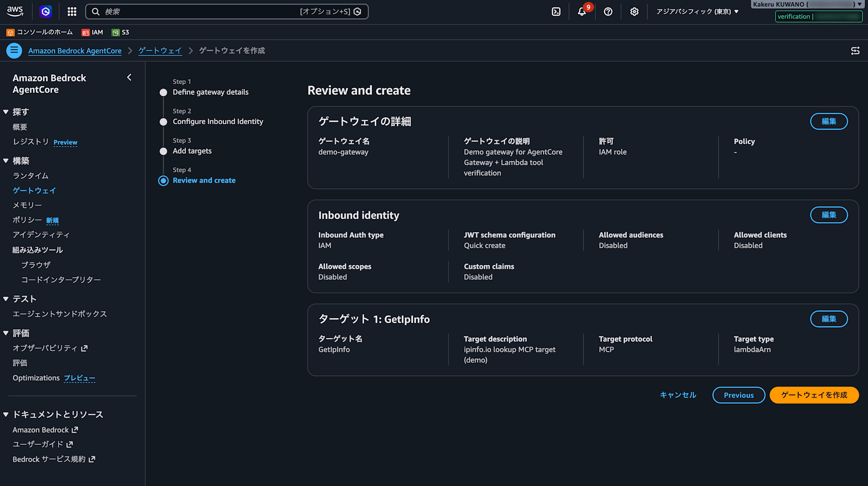The image size is (868, 486).
Task: Open ランタイム in the sidebar
Action: (30, 176)
